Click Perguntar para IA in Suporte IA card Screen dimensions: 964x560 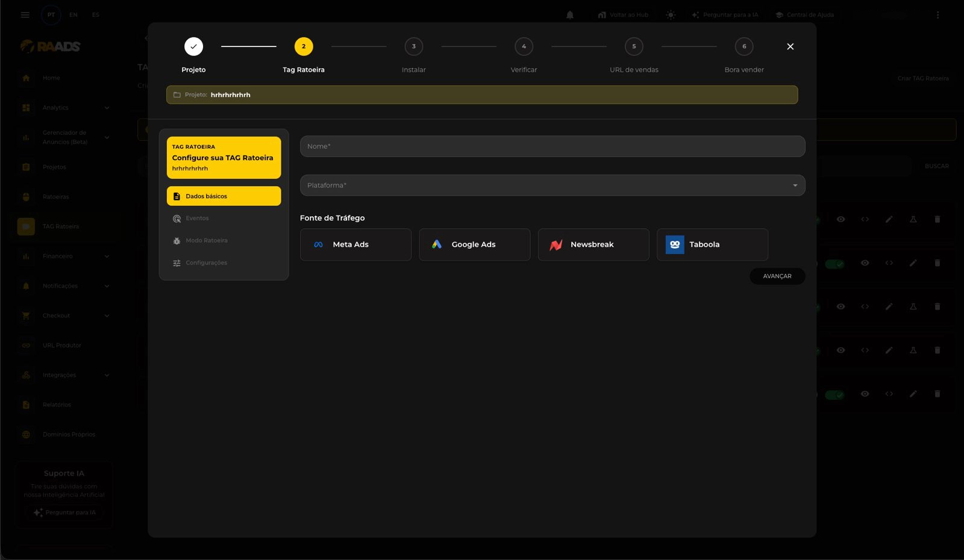pos(64,512)
